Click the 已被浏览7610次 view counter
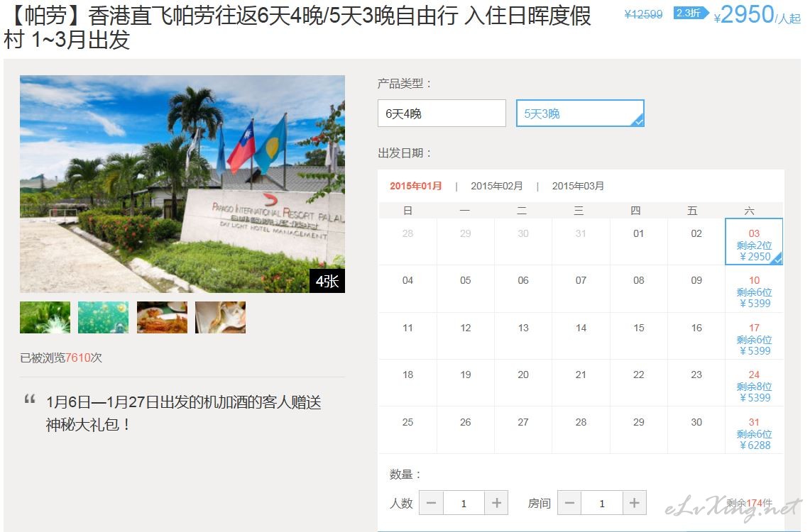This screenshot has width=810, height=532. pyautogui.click(x=61, y=358)
